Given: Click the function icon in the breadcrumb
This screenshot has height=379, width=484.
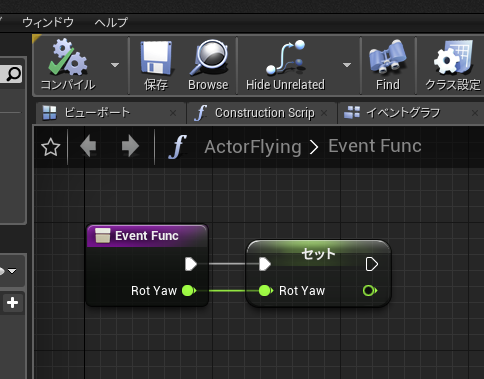Looking at the screenshot, I should (177, 147).
